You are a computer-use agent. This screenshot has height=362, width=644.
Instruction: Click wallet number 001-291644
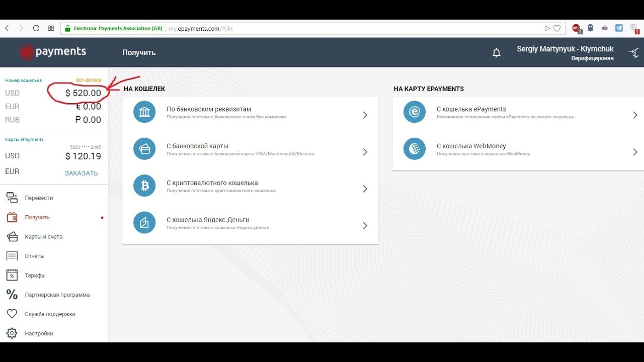point(89,80)
